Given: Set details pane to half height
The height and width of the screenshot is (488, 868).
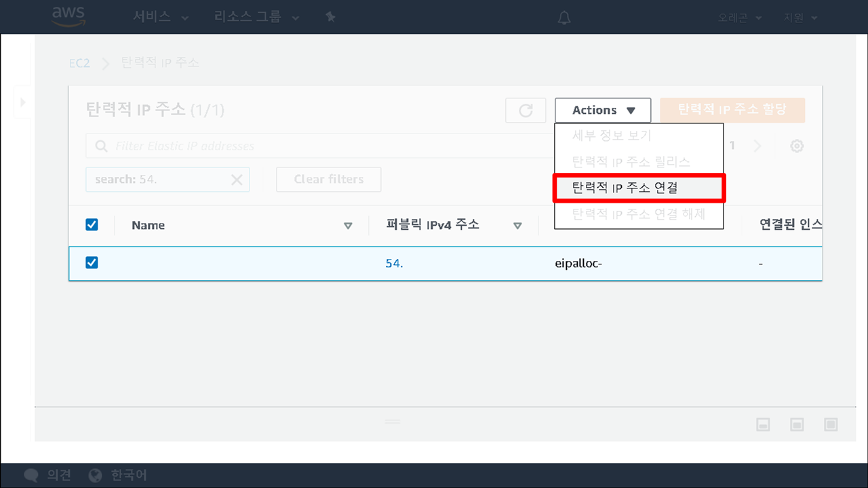Looking at the screenshot, I should (797, 424).
